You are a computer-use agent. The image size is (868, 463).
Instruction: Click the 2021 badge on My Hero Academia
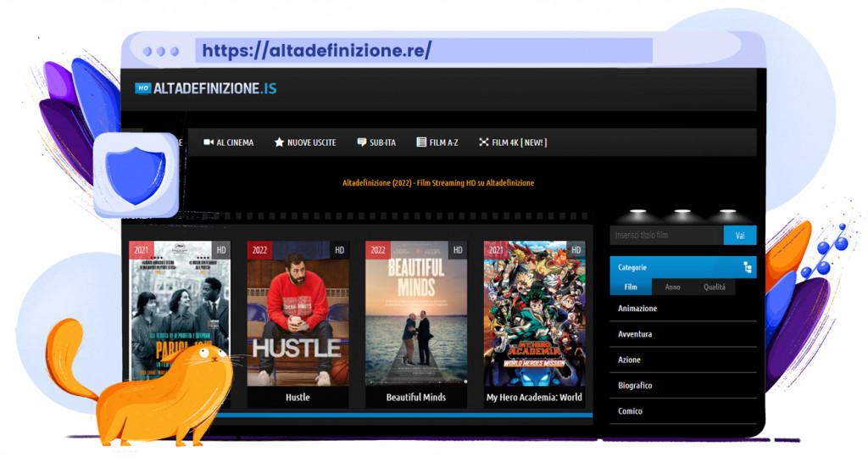click(496, 250)
